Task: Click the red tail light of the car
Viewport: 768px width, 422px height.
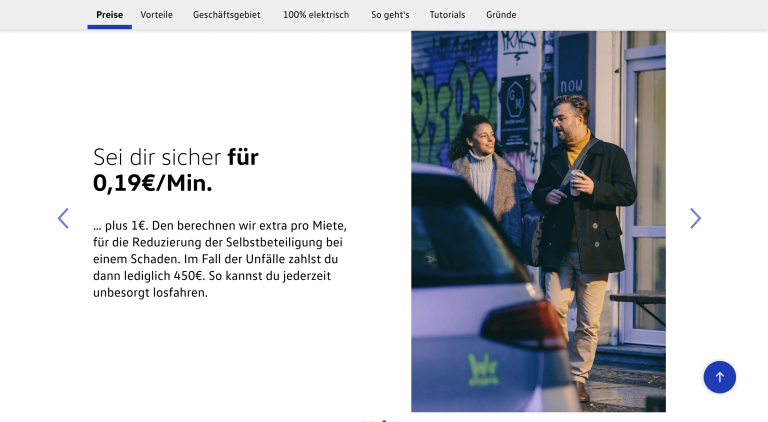Action: coord(523,325)
